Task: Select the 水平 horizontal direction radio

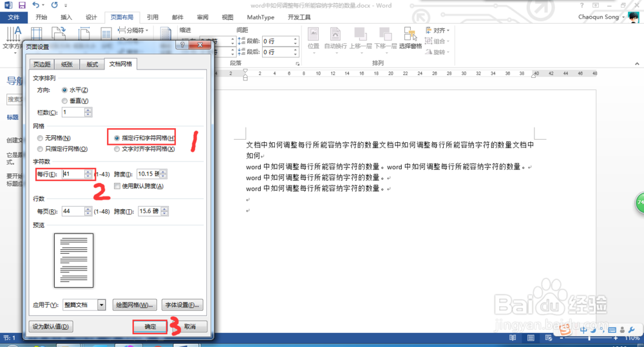Action: tap(64, 90)
